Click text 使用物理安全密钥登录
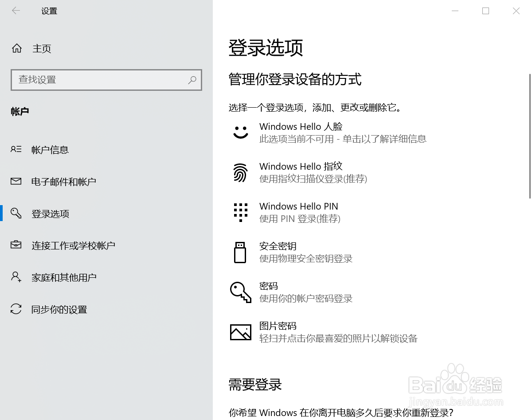Viewport: 532px width, 420px height. tap(306, 259)
